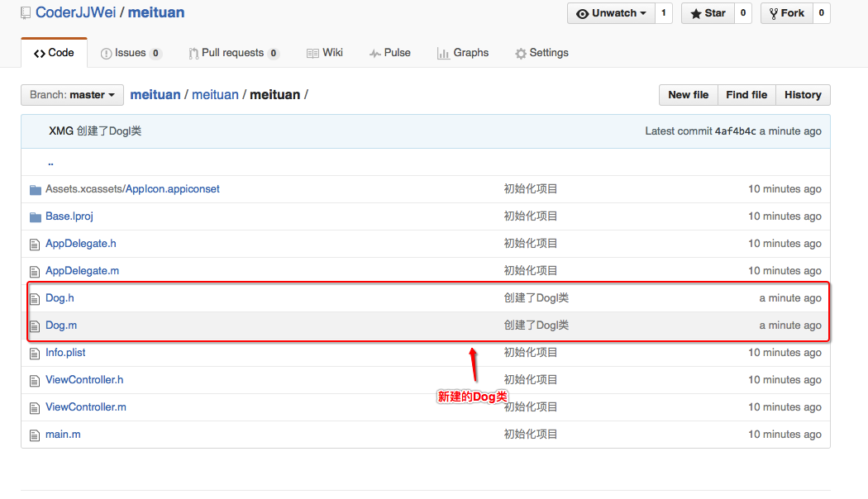868x499 pixels.
Task: Open the Pulse tab
Action: pyautogui.click(x=390, y=53)
